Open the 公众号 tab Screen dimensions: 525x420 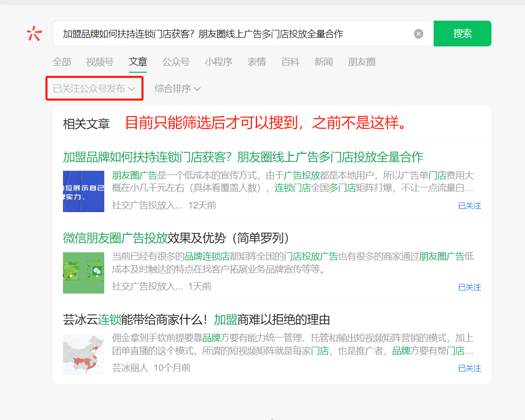(x=176, y=62)
